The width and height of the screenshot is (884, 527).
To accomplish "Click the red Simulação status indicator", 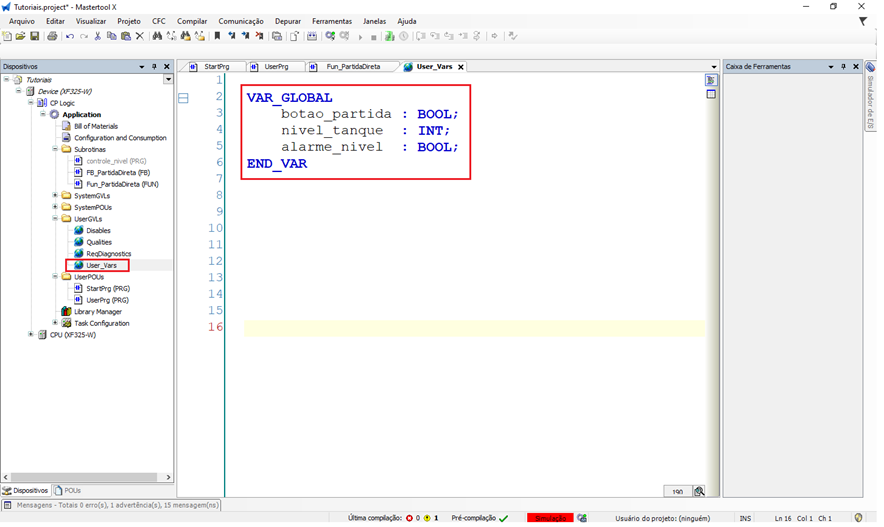I will pos(550,518).
